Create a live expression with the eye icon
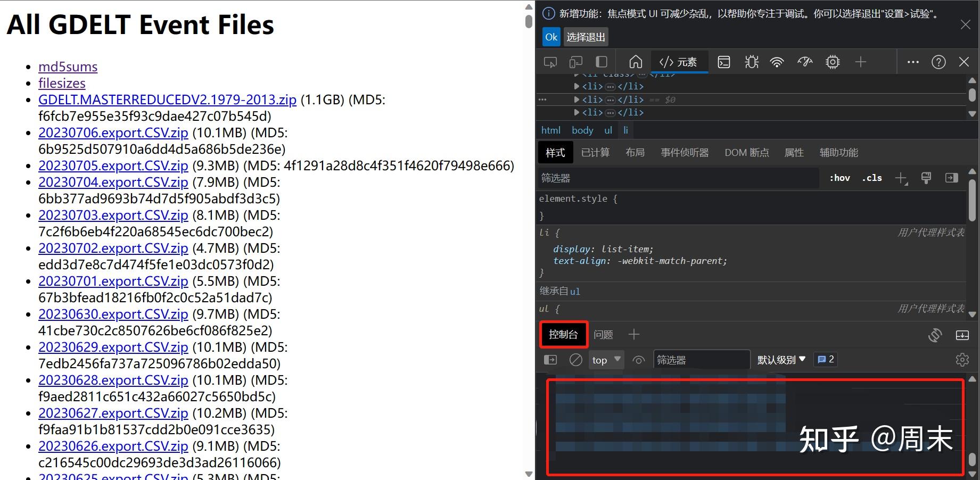This screenshot has height=480, width=980. 639,359
